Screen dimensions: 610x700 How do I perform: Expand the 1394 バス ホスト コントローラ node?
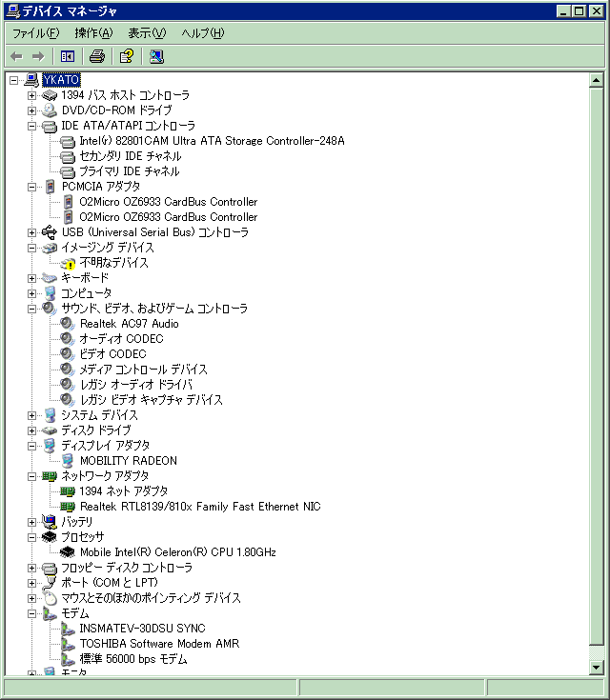(31, 95)
